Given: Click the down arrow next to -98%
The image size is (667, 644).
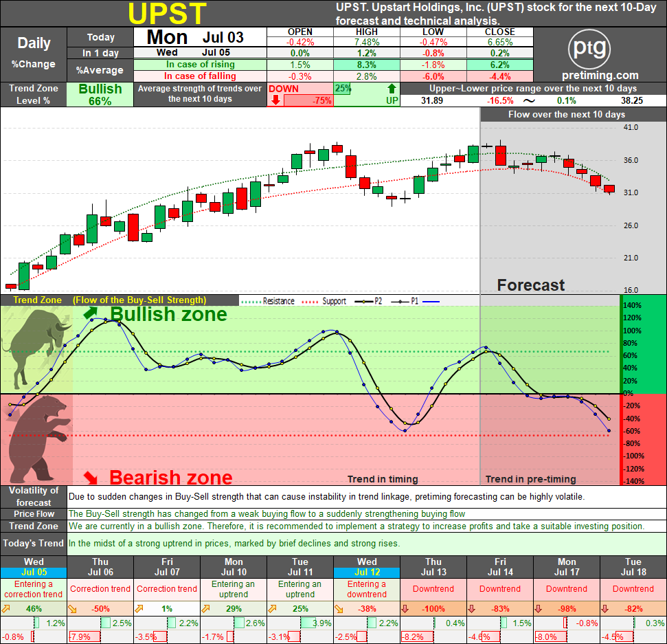Looking at the screenshot, I should coord(539,609).
